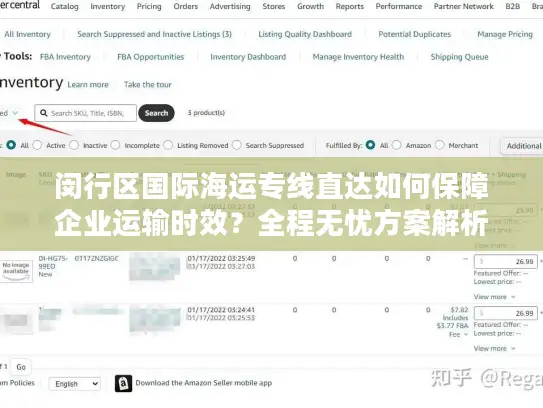Viewport: 543px width, 408px height.
Task: Open Potential Duplicates tab
Action: [x=415, y=34]
